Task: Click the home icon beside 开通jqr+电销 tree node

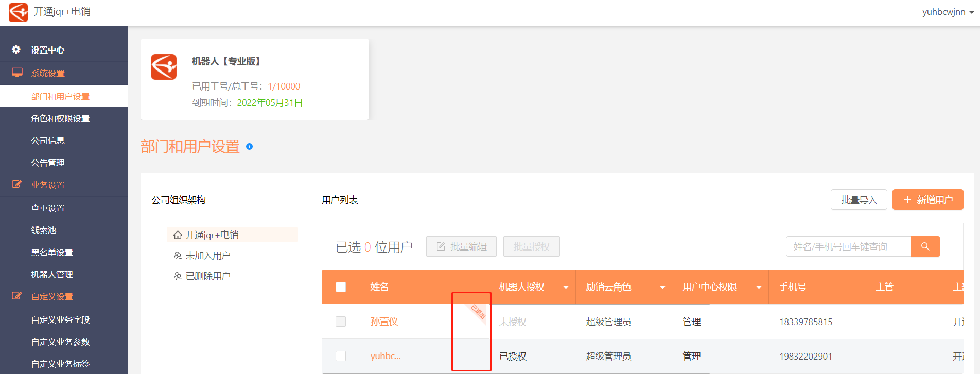Action: pos(178,235)
